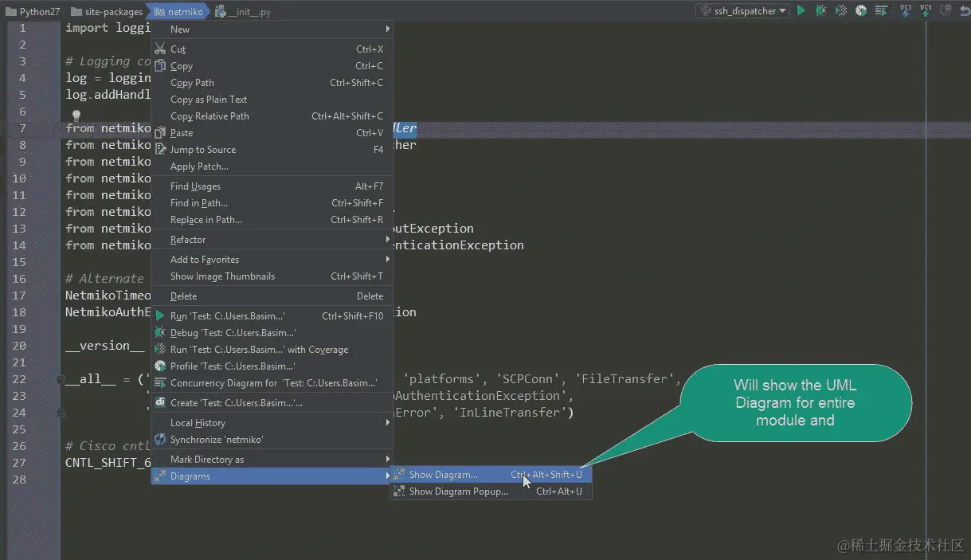971x560 pixels.
Task: Select Copy Relative Path
Action: point(272,116)
